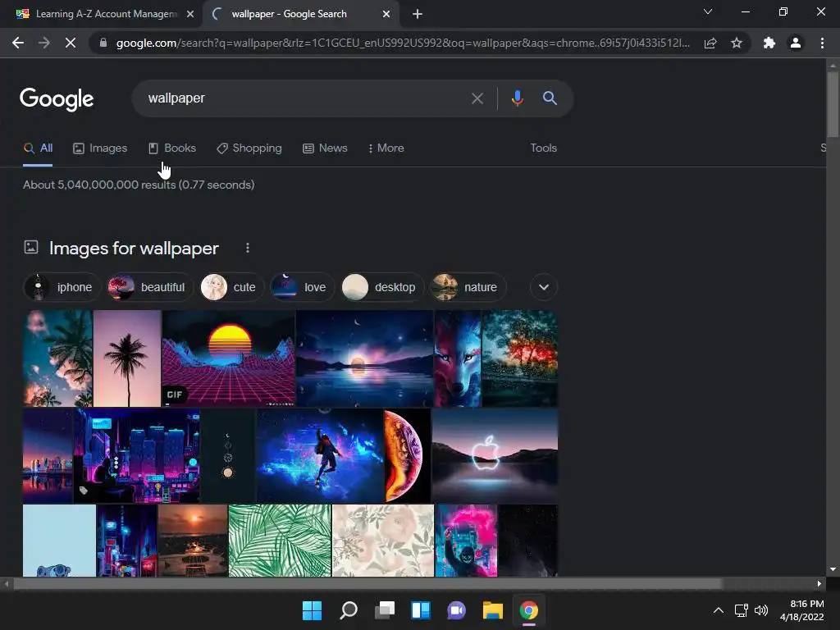Open the glowing Apple logo wallpaper thumbnail
Viewport: 840px width, 630px height.
click(x=495, y=456)
